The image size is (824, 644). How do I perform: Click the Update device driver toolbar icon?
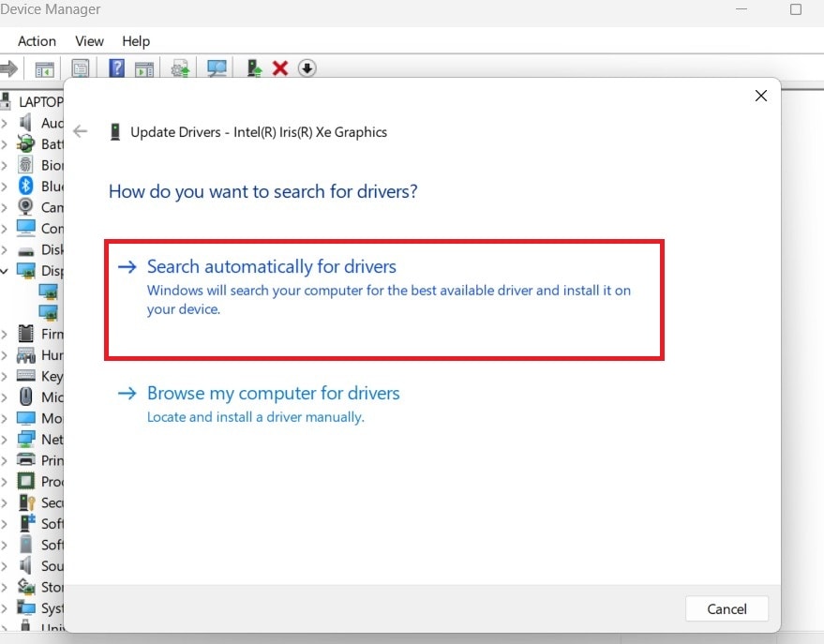pyautogui.click(x=180, y=68)
